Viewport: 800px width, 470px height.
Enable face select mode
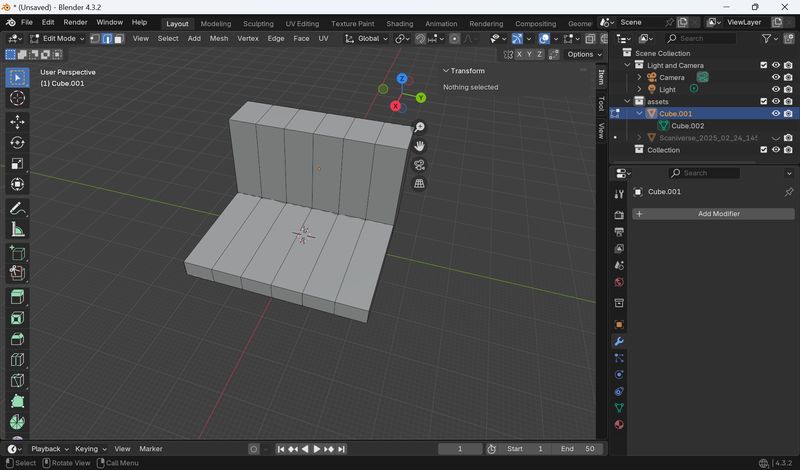(x=118, y=39)
